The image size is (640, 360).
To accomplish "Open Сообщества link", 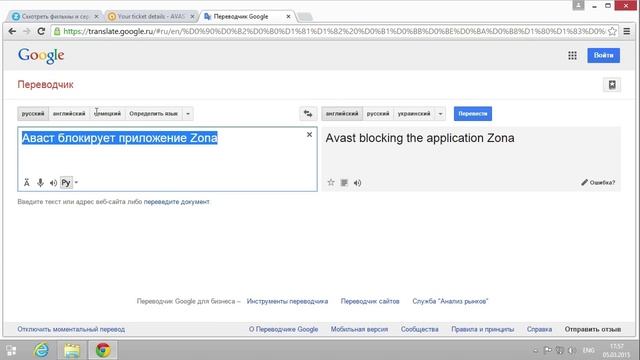I will coord(420,329).
